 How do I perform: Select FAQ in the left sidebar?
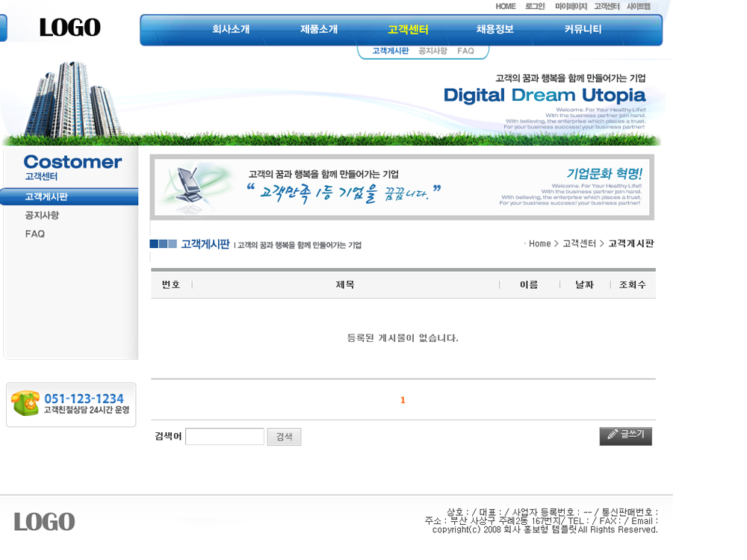35,234
